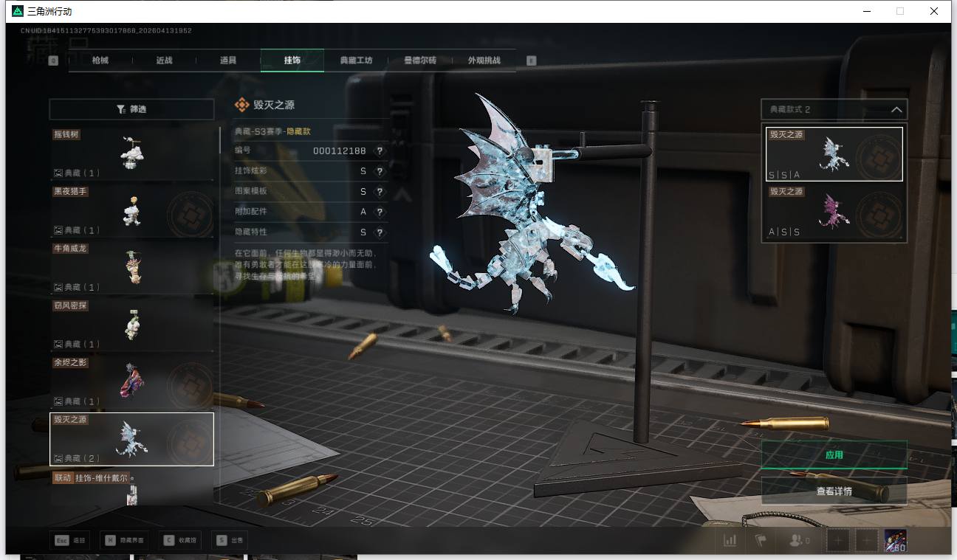The height and width of the screenshot is (560, 957).
Task: Select the pink 毁灭之源 A|S|S variant
Action: click(834, 212)
